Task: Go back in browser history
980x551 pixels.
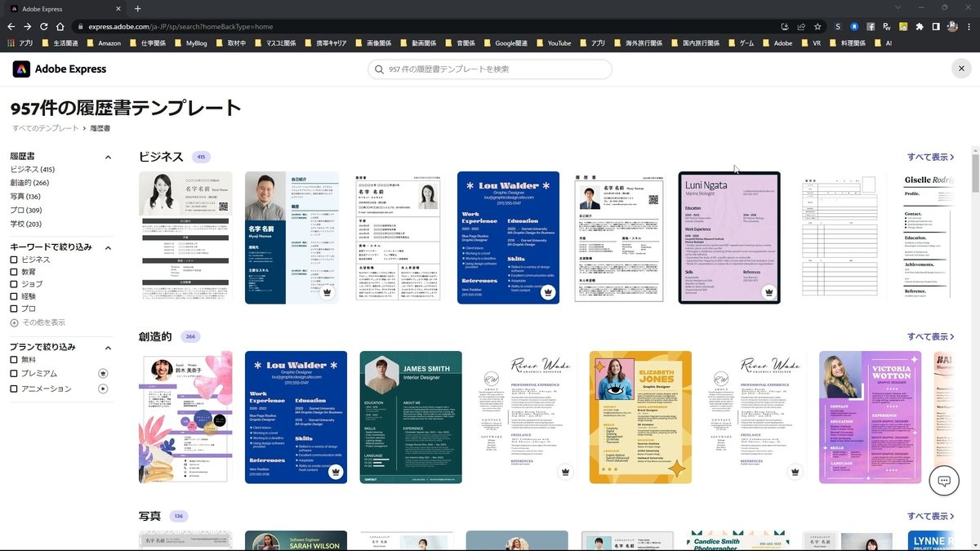Action: click(x=11, y=26)
